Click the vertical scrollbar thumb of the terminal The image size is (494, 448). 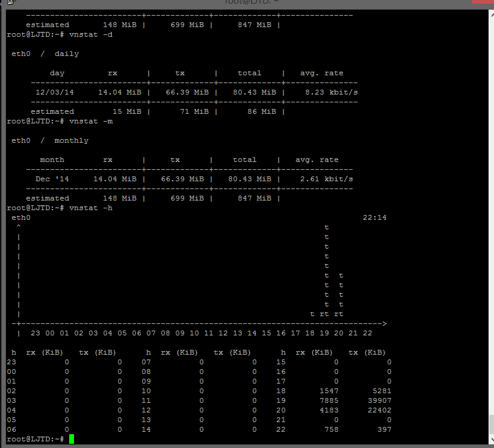pos(492,425)
